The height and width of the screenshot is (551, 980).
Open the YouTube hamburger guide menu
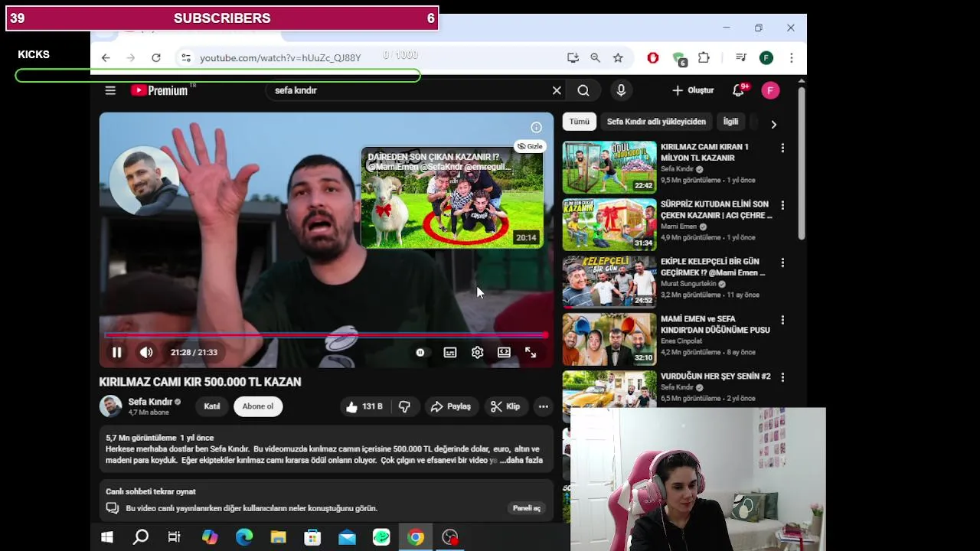point(110,90)
